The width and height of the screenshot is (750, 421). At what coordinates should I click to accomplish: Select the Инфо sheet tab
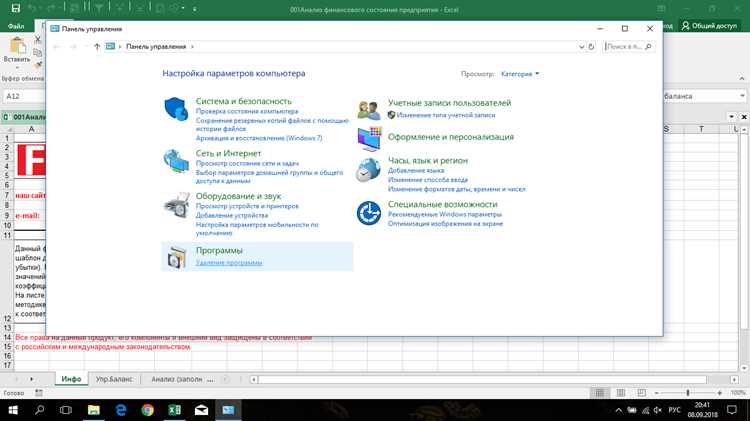point(71,379)
